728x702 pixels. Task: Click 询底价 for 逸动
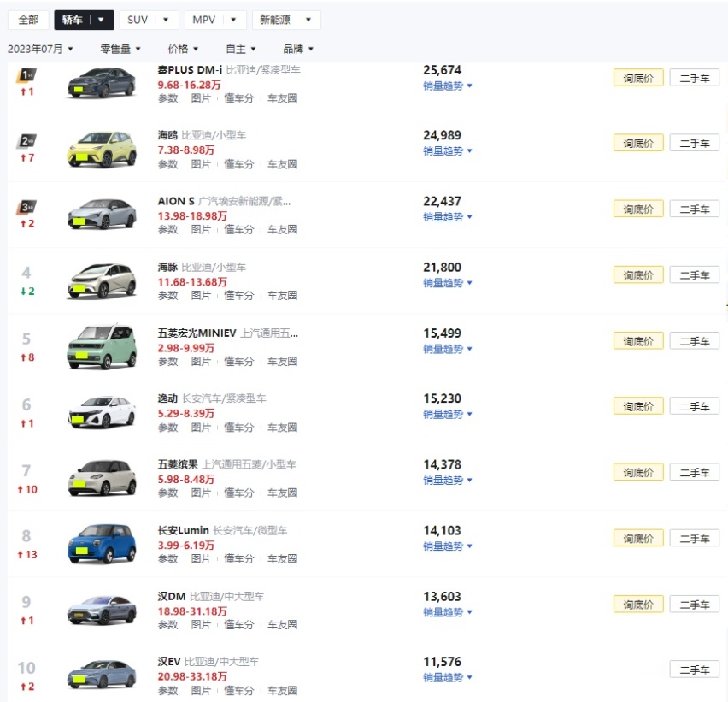[x=638, y=406]
